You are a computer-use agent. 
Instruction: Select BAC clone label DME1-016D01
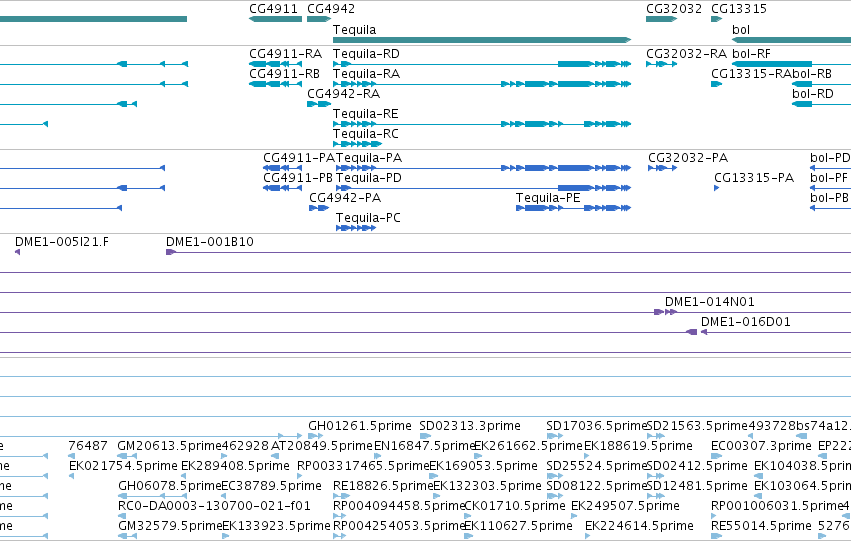pos(746,322)
